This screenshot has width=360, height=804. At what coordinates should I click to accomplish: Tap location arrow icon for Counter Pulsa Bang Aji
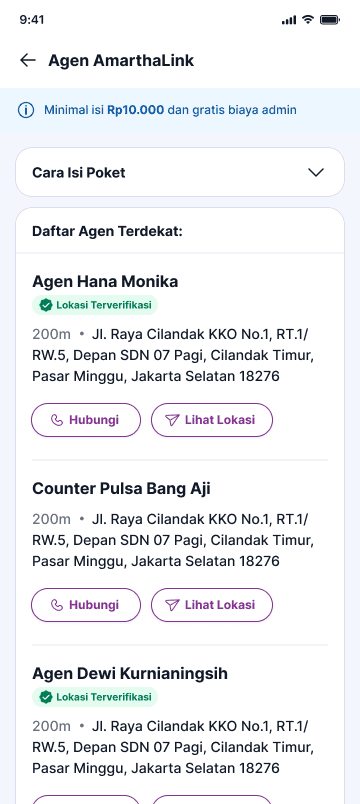172,605
